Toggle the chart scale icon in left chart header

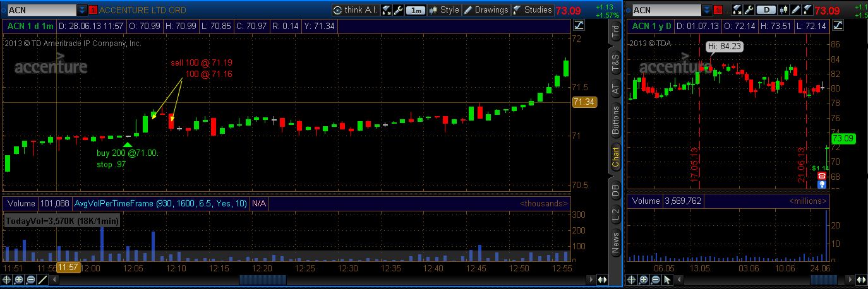click(x=580, y=25)
